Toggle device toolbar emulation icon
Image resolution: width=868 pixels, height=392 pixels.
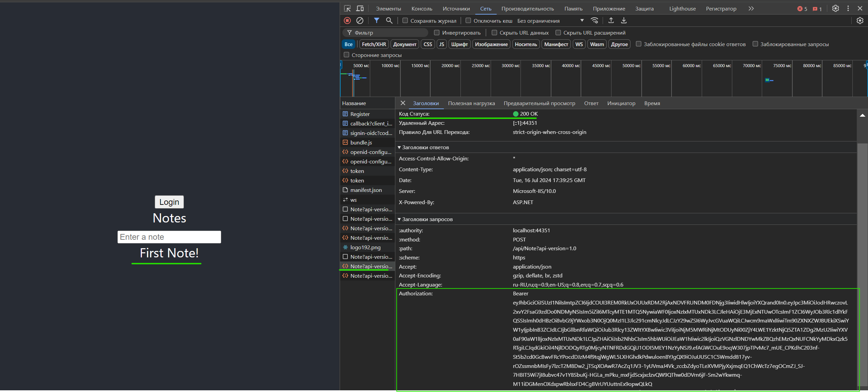360,8
